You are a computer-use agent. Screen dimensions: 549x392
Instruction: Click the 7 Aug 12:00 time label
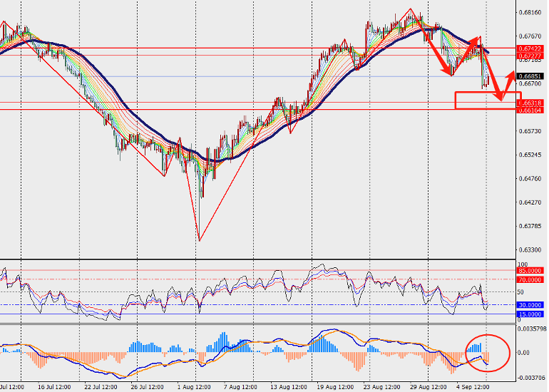coord(240,387)
